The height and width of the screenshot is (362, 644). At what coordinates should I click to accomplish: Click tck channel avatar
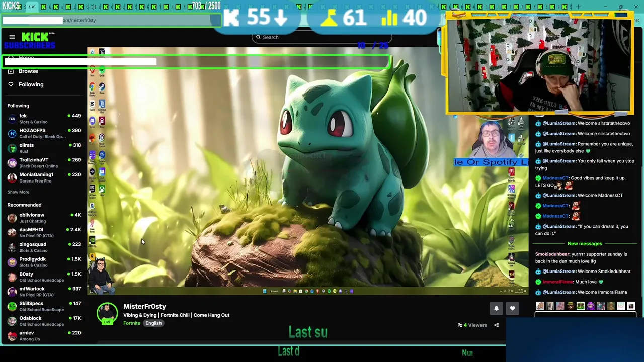(x=12, y=119)
